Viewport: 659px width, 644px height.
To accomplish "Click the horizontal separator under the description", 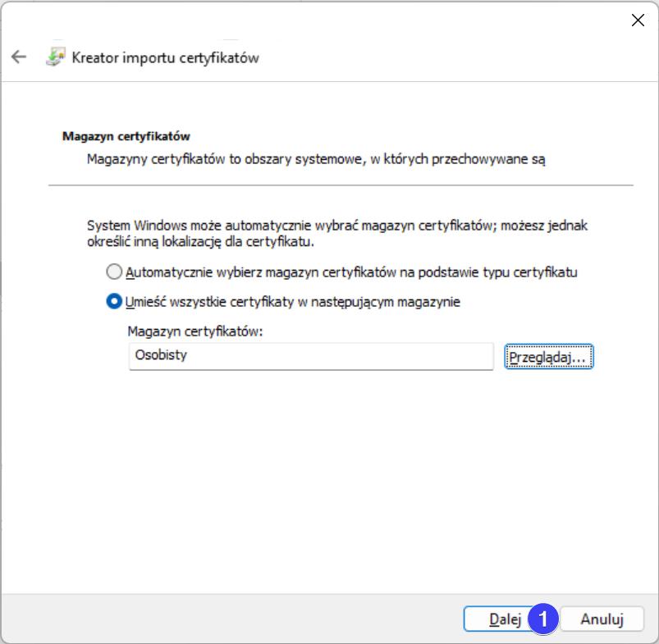I will [x=341, y=185].
